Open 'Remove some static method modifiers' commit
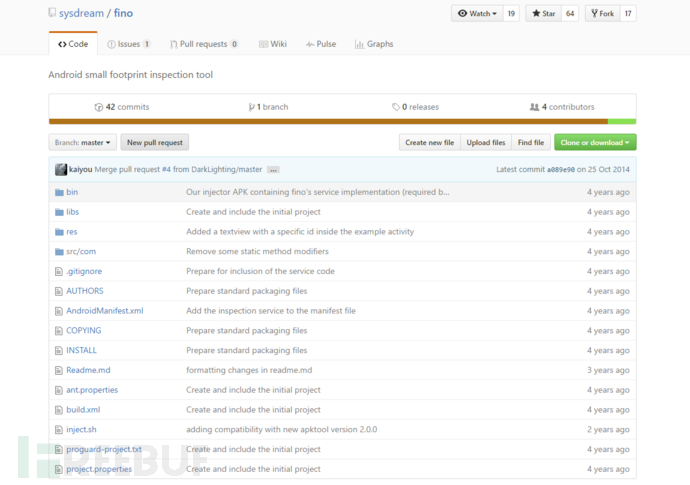Image resolution: width=690 pixels, height=485 pixels. point(257,252)
